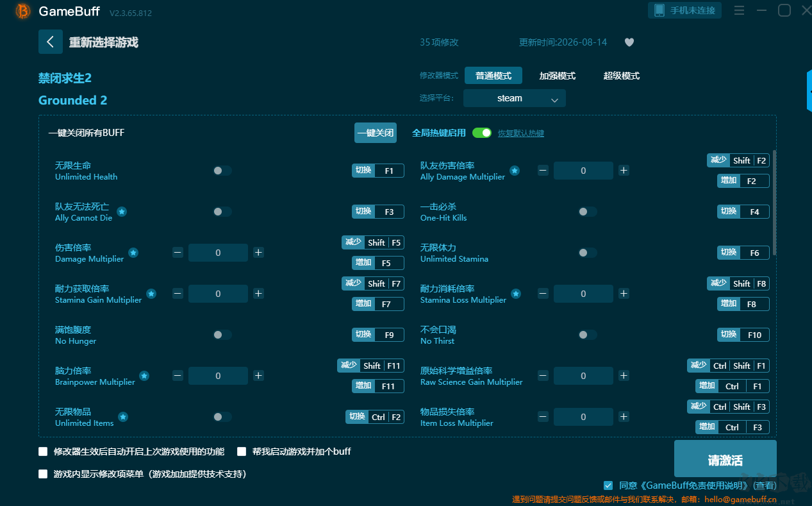Image resolution: width=812 pixels, height=506 pixels.
Task: Click star icon beside Unlimited Items
Action: coord(123,417)
